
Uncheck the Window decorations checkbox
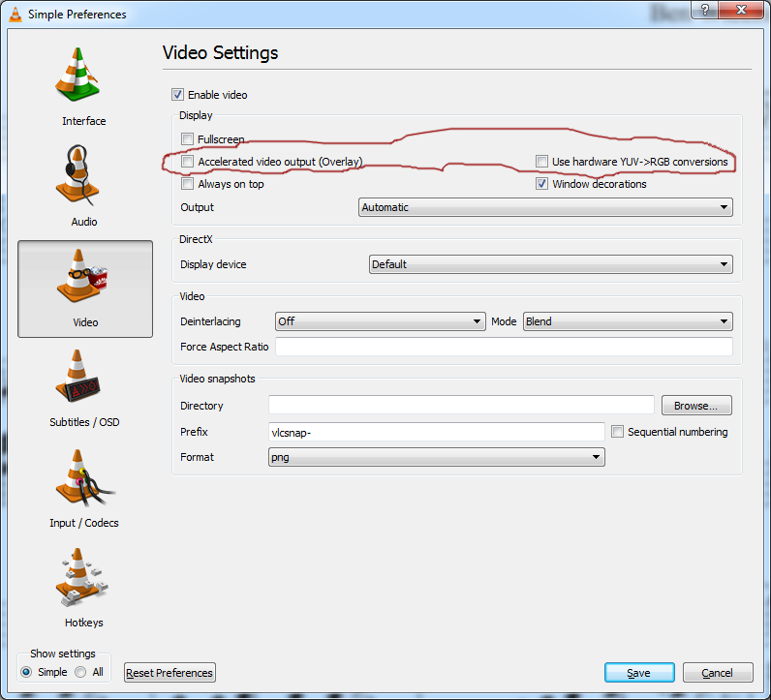(x=542, y=184)
